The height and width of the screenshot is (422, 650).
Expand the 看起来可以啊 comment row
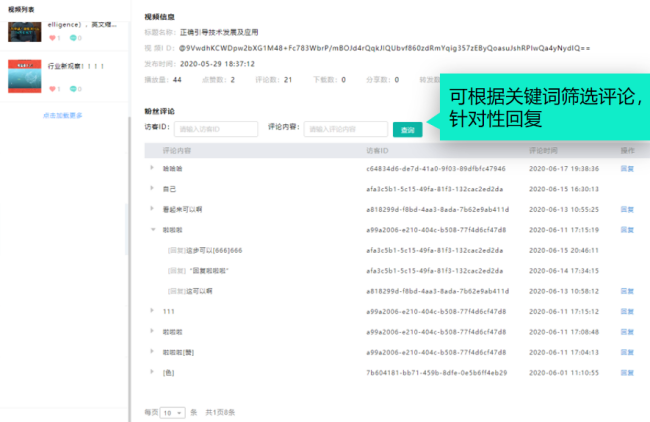coord(152,209)
